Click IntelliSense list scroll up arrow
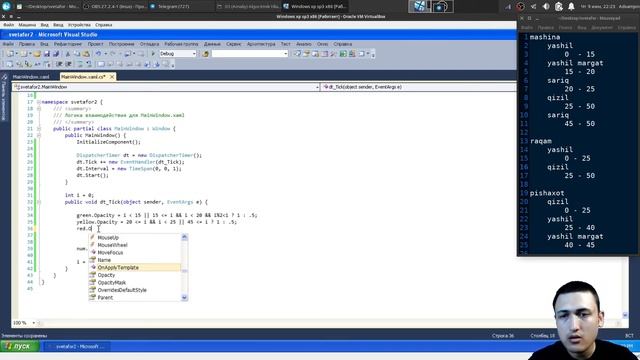Viewport: 640px width, 360px height. 184,237
